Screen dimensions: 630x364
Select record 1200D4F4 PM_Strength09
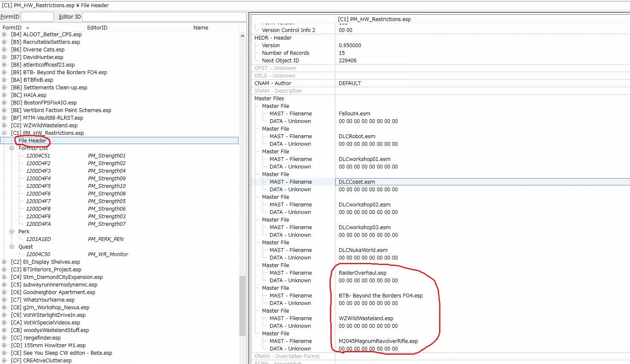[119, 179]
